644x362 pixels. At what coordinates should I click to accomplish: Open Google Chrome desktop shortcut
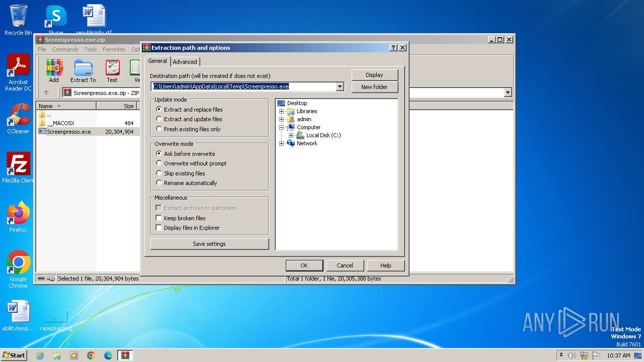(x=18, y=269)
